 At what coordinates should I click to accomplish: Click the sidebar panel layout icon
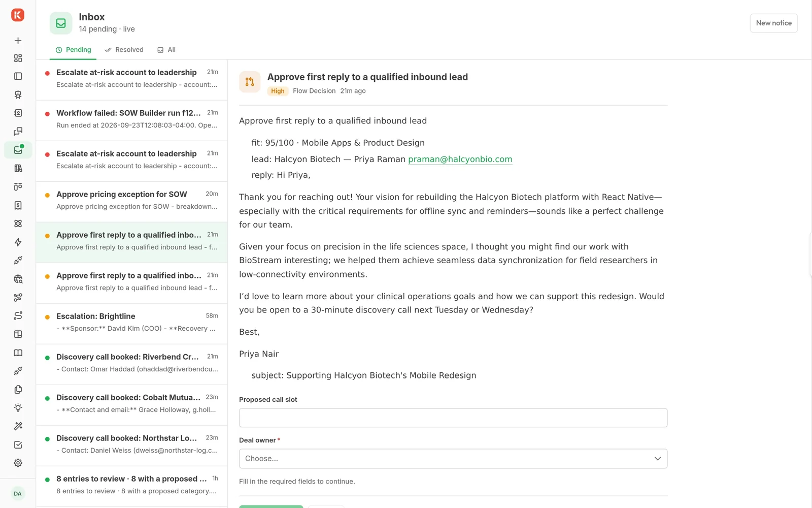click(18, 76)
